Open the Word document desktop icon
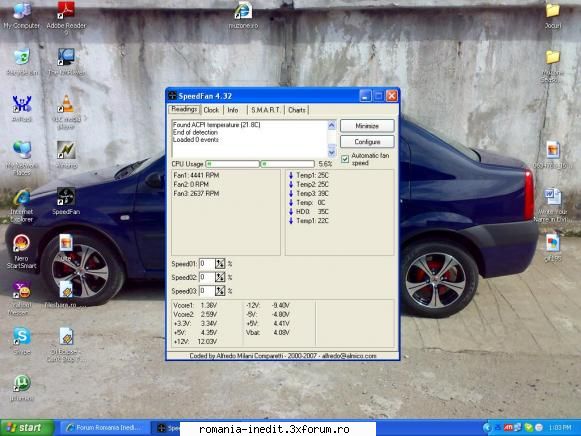Viewport: 581px width, 436px height. click(552, 205)
